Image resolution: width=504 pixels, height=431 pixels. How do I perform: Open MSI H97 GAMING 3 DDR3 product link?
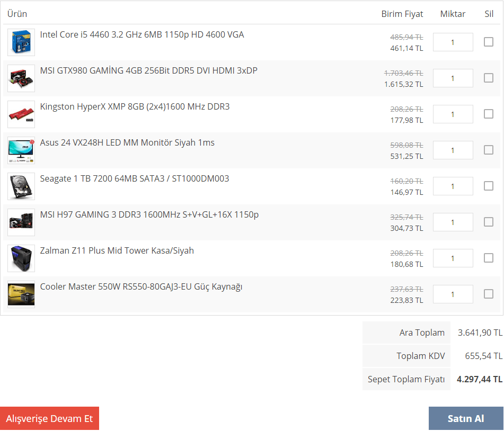pos(149,214)
